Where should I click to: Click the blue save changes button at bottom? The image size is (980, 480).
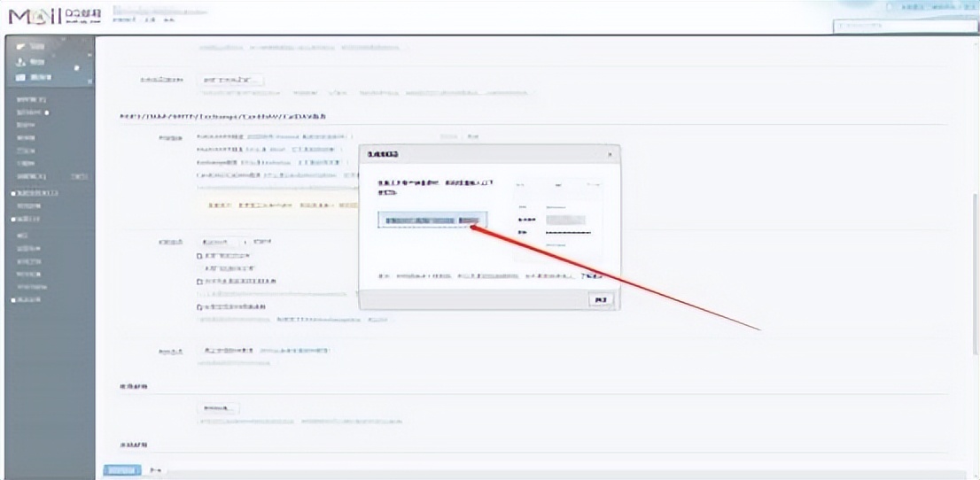(x=121, y=470)
